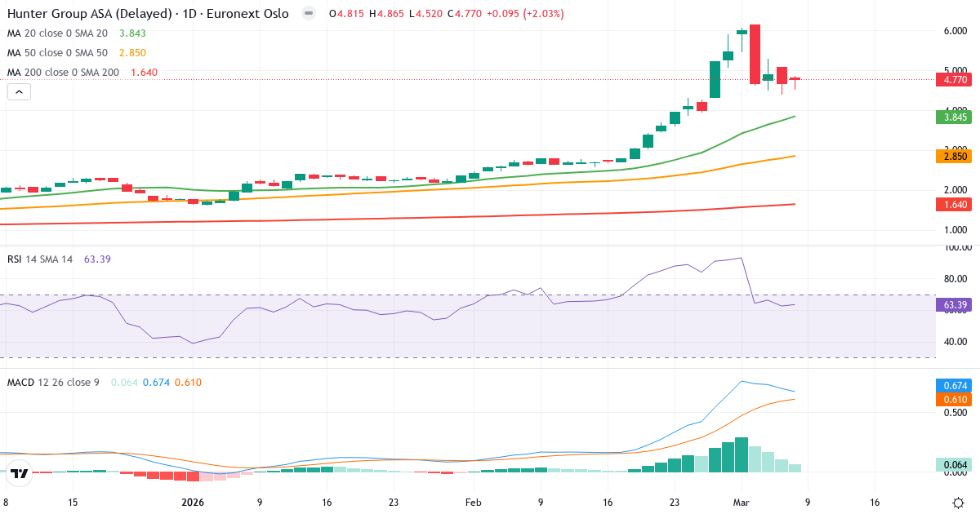
Task: Click the Mar label on time axis
Action: 742,503
